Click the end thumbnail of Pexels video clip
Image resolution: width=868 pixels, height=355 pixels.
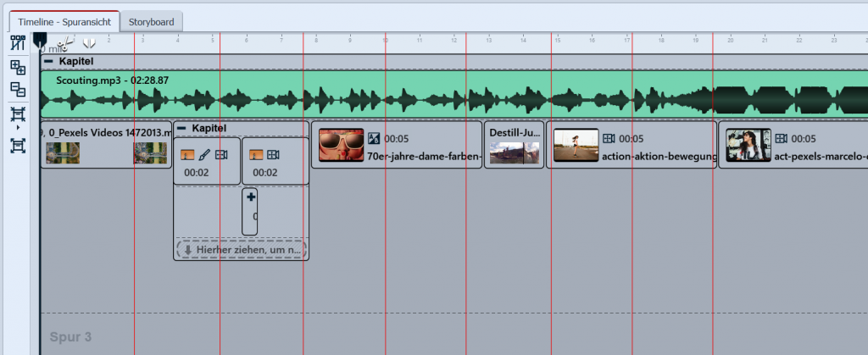click(150, 153)
